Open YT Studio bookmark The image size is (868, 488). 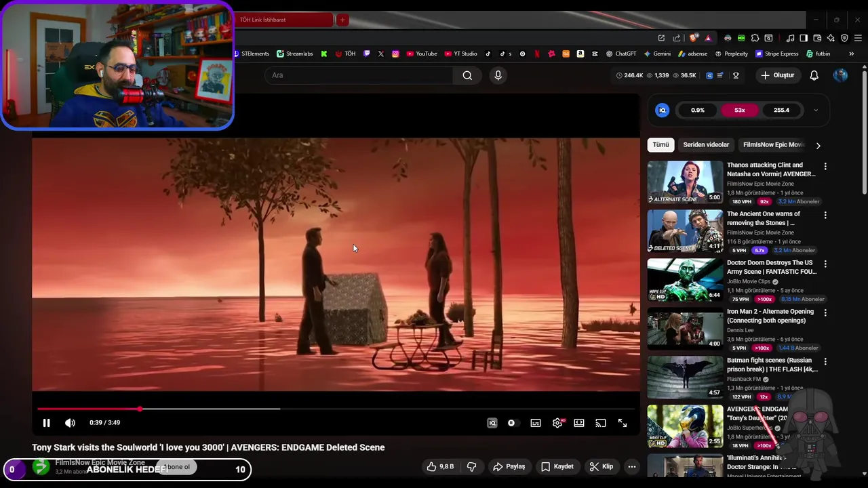461,54
